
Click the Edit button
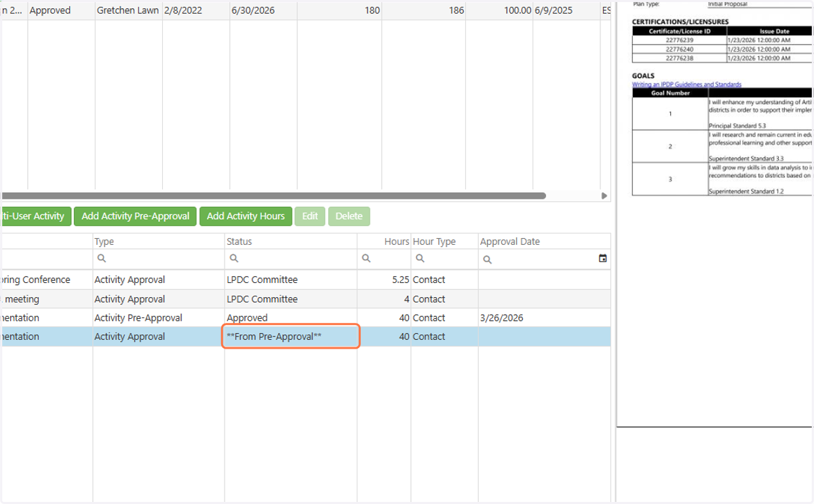pos(310,216)
